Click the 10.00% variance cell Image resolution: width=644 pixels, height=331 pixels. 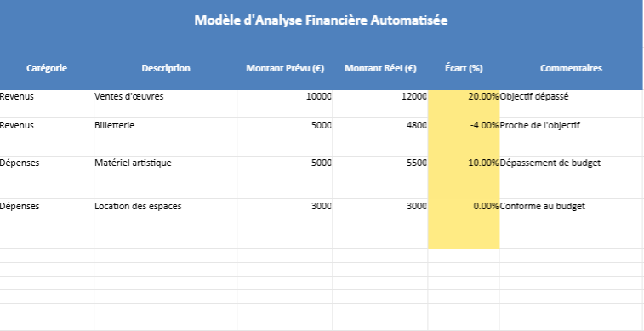tap(464, 177)
